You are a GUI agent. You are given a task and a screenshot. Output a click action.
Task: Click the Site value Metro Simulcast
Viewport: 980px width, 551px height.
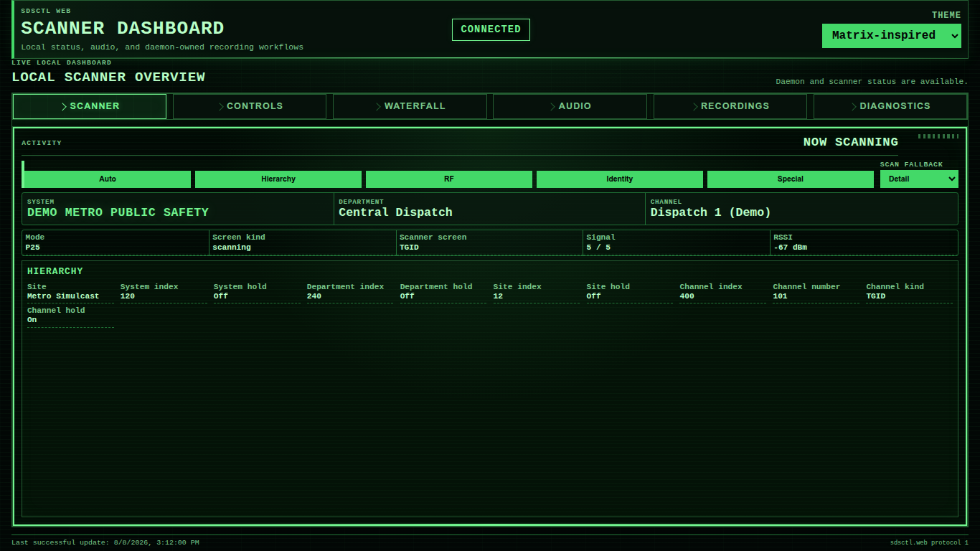(63, 296)
